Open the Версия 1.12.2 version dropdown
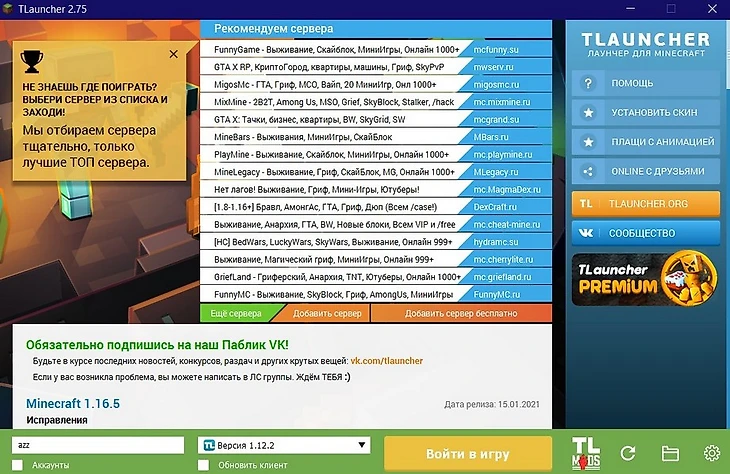This screenshot has height=474, width=730. point(284,445)
